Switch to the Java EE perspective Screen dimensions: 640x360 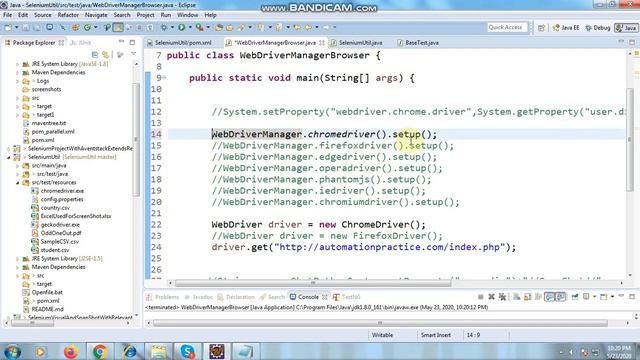[x=566, y=28]
